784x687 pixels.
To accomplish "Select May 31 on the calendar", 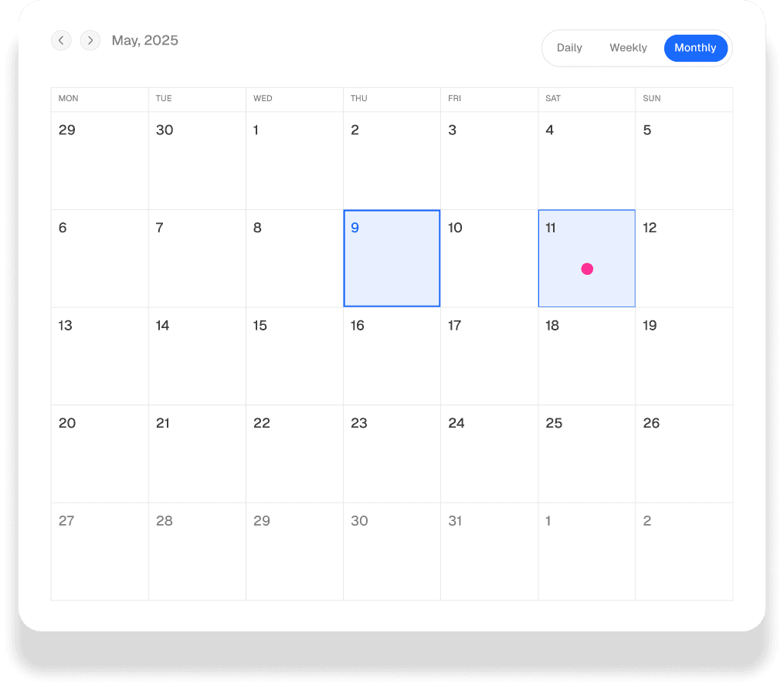I will (x=489, y=550).
